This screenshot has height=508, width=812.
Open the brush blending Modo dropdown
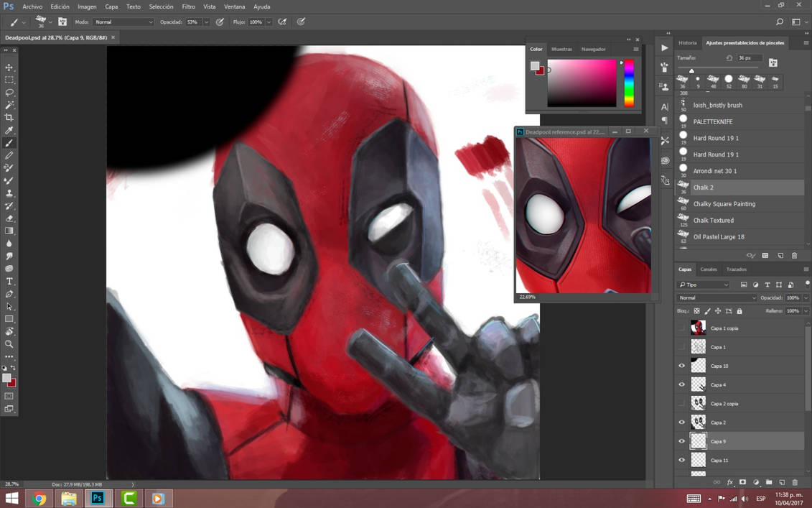pos(123,22)
